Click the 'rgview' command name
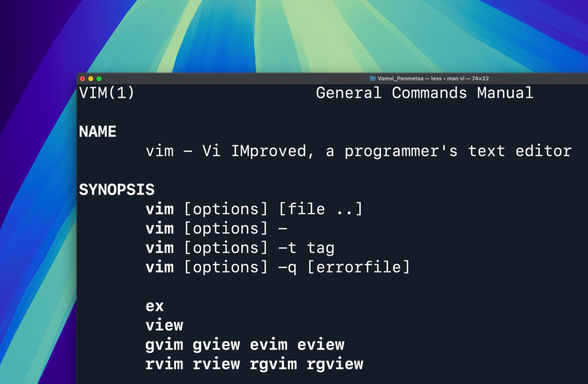588x384 pixels. (x=335, y=364)
